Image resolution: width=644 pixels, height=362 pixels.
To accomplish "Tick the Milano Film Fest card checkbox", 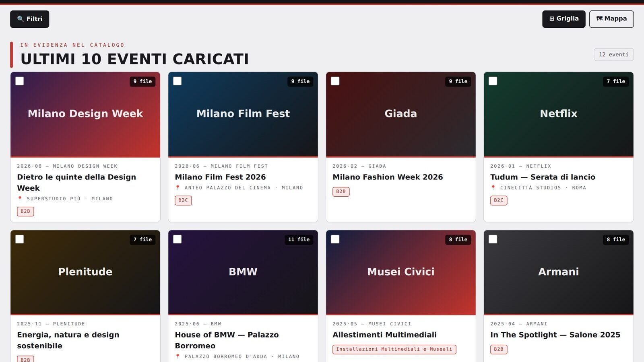I will tap(177, 81).
